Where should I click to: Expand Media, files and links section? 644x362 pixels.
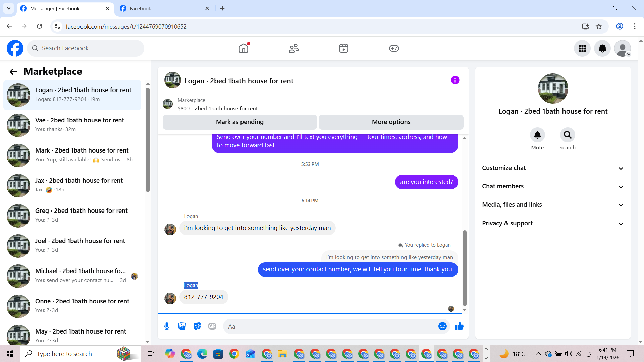[553, 205]
